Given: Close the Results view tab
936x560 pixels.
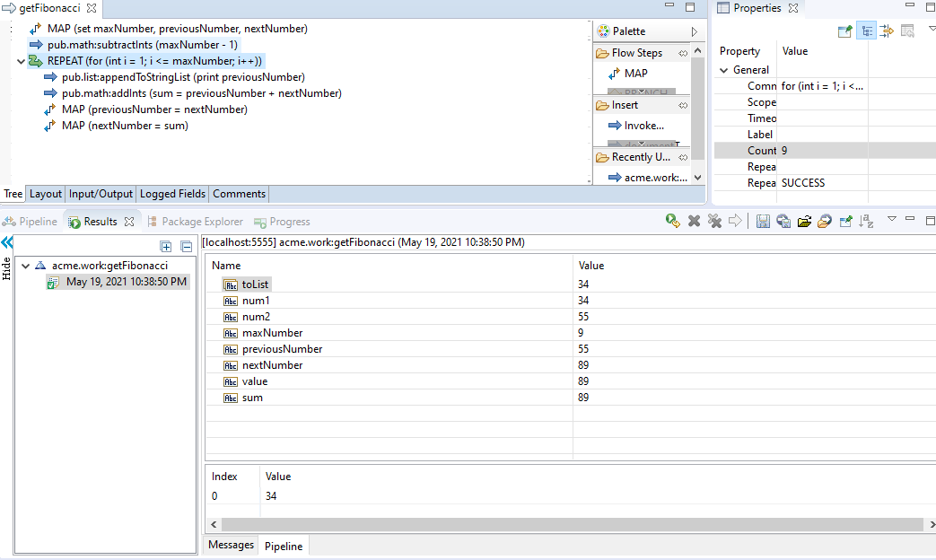Looking at the screenshot, I should click(129, 222).
